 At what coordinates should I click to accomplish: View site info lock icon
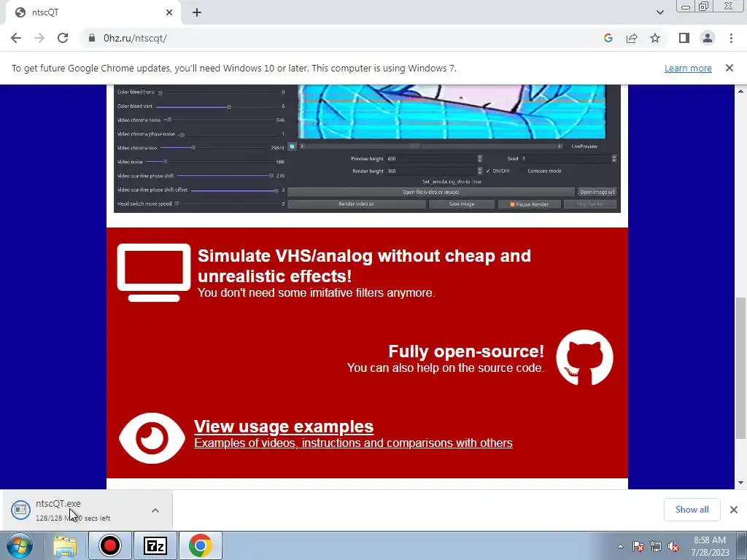click(x=92, y=38)
